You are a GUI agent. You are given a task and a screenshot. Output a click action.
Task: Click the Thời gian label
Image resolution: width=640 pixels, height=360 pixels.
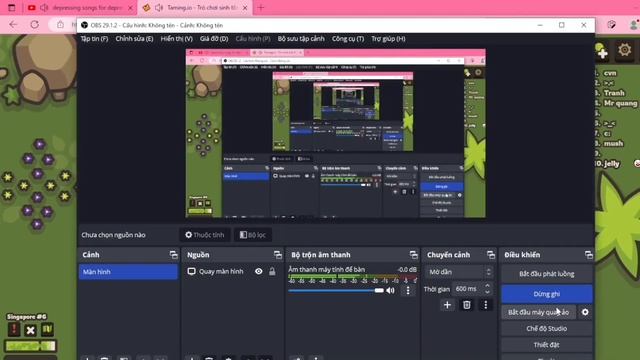click(437, 289)
